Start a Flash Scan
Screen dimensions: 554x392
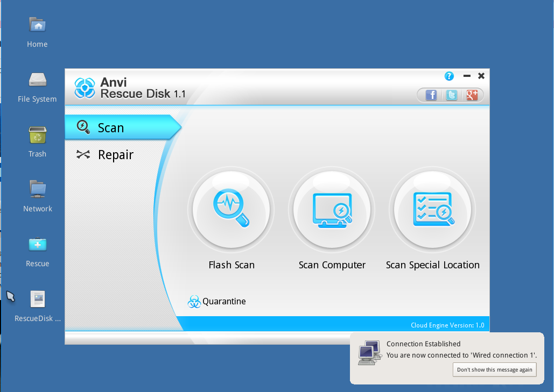(x=231, y=210)
